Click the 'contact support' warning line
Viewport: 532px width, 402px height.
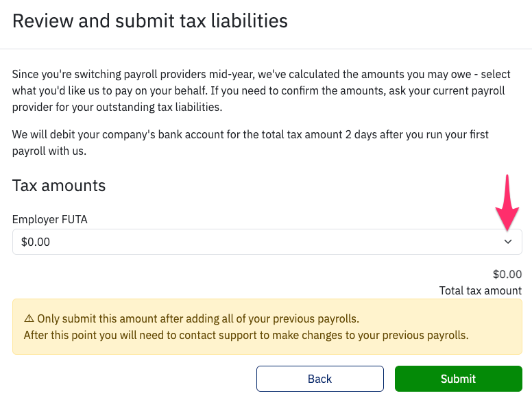point(245,335)
